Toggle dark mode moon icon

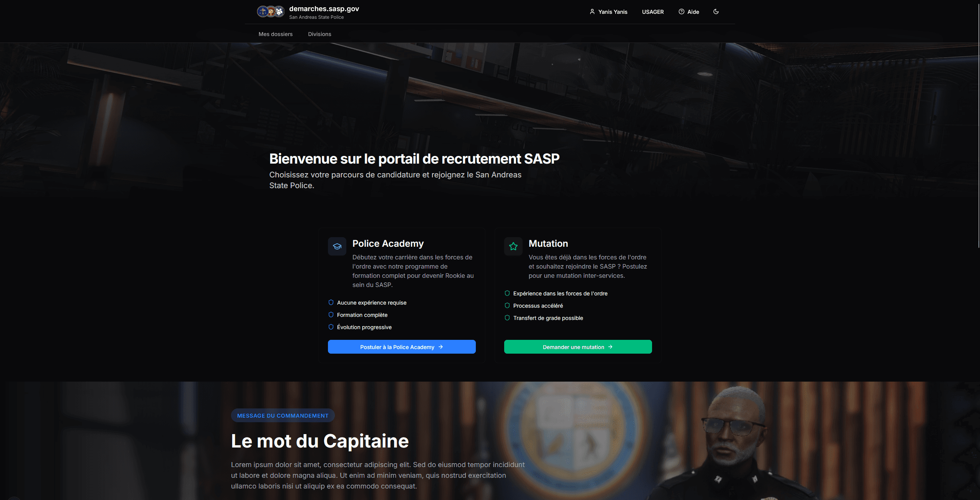click(x=716, y=11)
